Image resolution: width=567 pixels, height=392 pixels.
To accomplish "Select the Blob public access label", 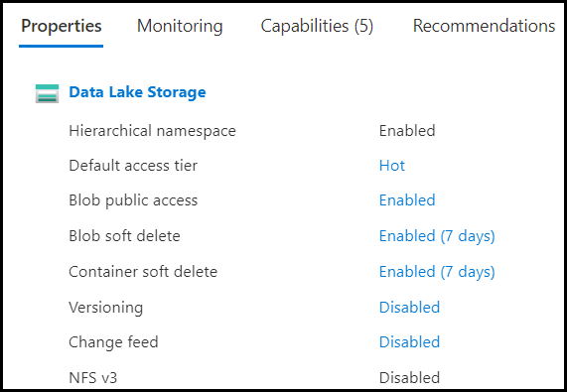I will pos(133,200).
